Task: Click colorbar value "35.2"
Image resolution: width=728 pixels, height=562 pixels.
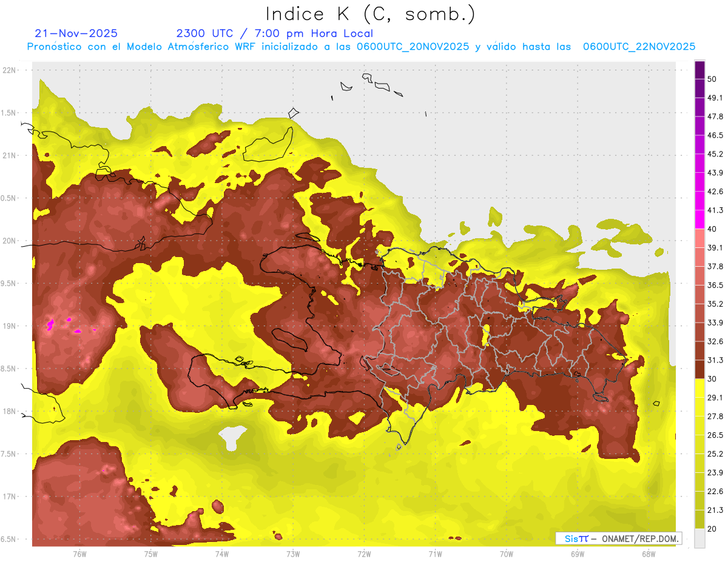Action: [715, 304]
